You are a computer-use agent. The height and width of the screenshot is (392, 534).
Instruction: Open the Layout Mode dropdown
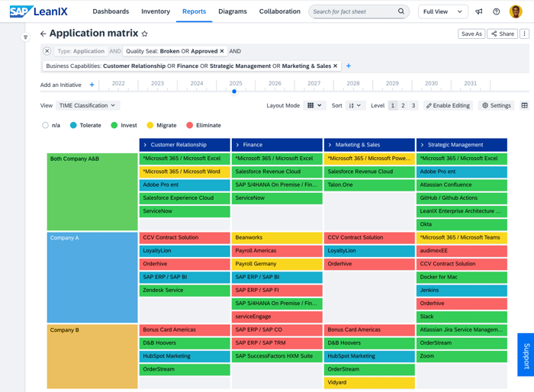[x=314, y=105]
